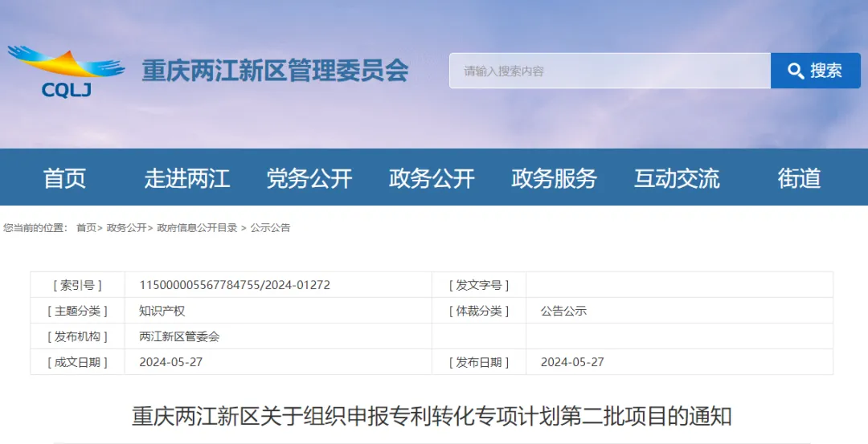Image resolution: width=868 pixels, height=444 pixels.
Task: Open the 政务公开 navigation menu item
Action: pyautogui.click(x=432, y=178)
